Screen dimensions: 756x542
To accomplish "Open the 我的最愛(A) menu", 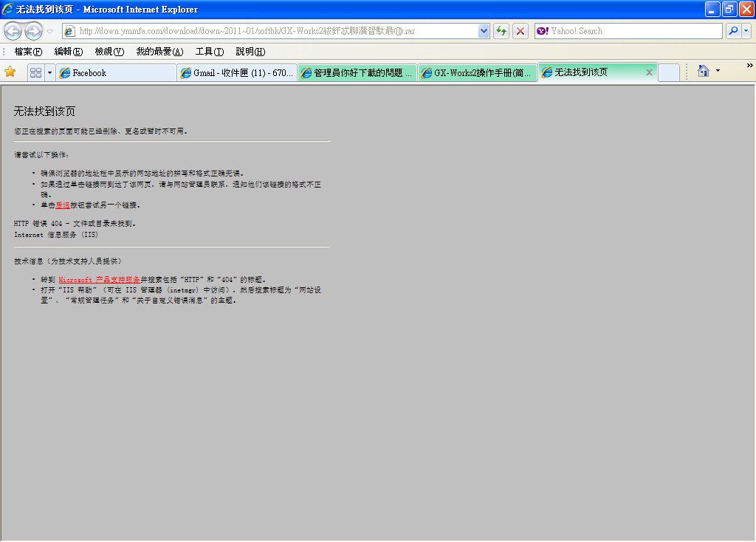I will 159,52.
